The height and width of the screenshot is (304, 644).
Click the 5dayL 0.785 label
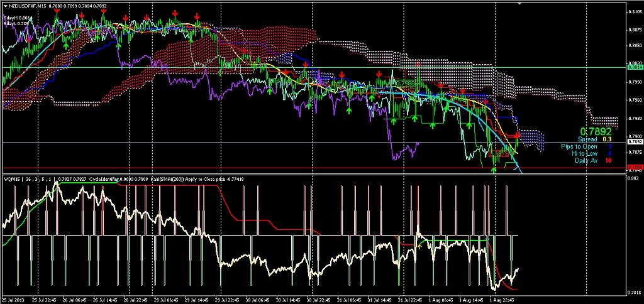click(x=15, y=23)
